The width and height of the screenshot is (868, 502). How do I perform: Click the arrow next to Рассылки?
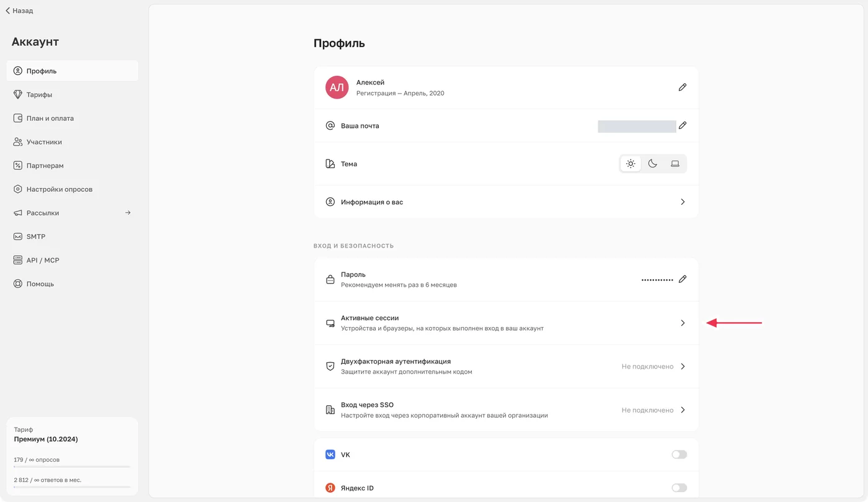128,213
